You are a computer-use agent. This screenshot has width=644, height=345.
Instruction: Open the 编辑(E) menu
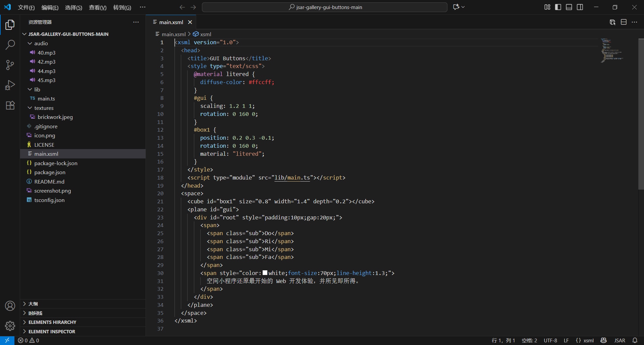50,7
